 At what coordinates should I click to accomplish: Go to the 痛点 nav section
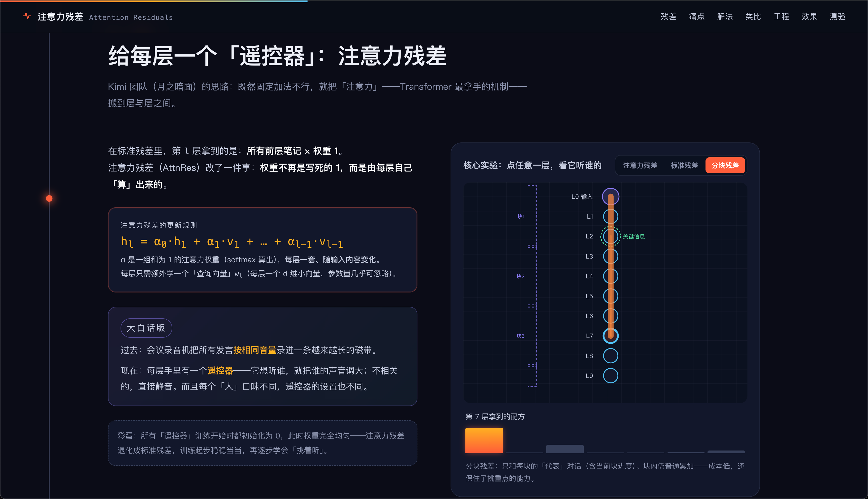[697, 16]
